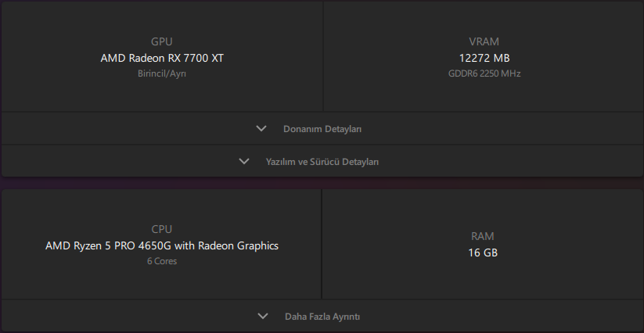Screen dimensions: 644x333
Task: Click the 12272 MB VRAM value
Action: (x=484, y=58)
